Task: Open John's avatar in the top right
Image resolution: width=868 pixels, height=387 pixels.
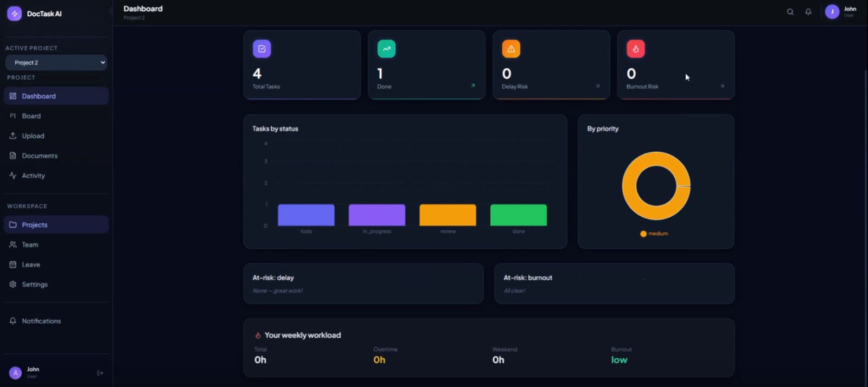Action: tap(832, 11)
